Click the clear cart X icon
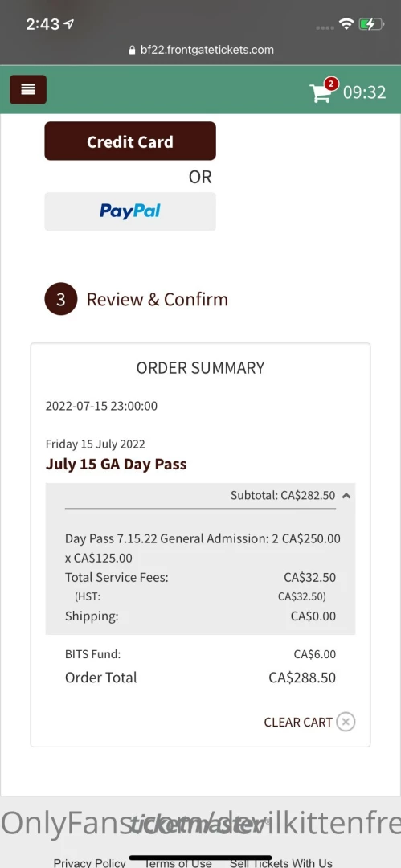The height and width of the screenshot is (868, 401). 346,722
